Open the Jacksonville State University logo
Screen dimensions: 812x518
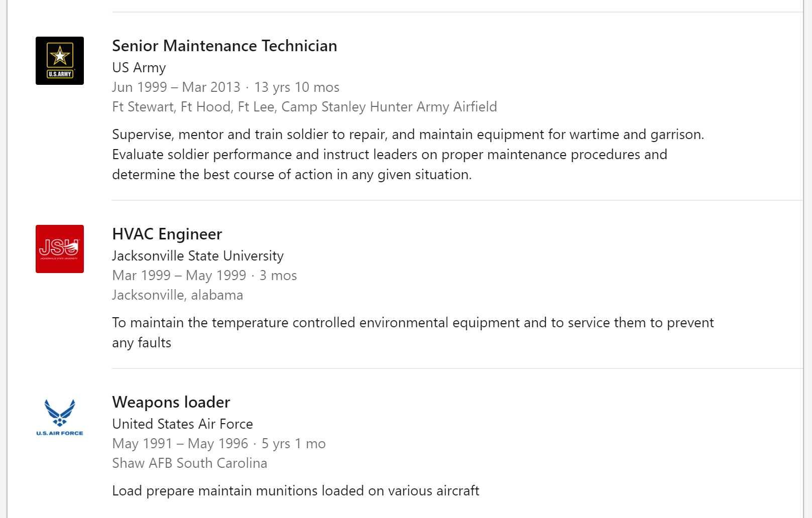(x=60, y=249)
